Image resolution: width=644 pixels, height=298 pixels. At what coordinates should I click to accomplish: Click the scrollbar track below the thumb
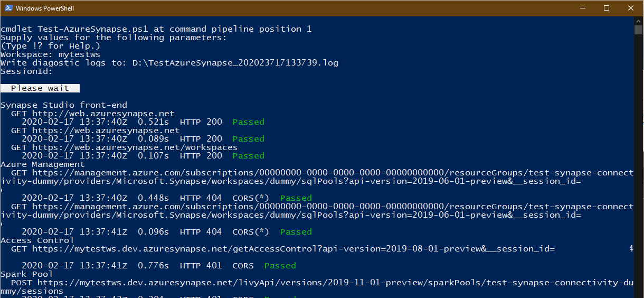click(639, 164)
